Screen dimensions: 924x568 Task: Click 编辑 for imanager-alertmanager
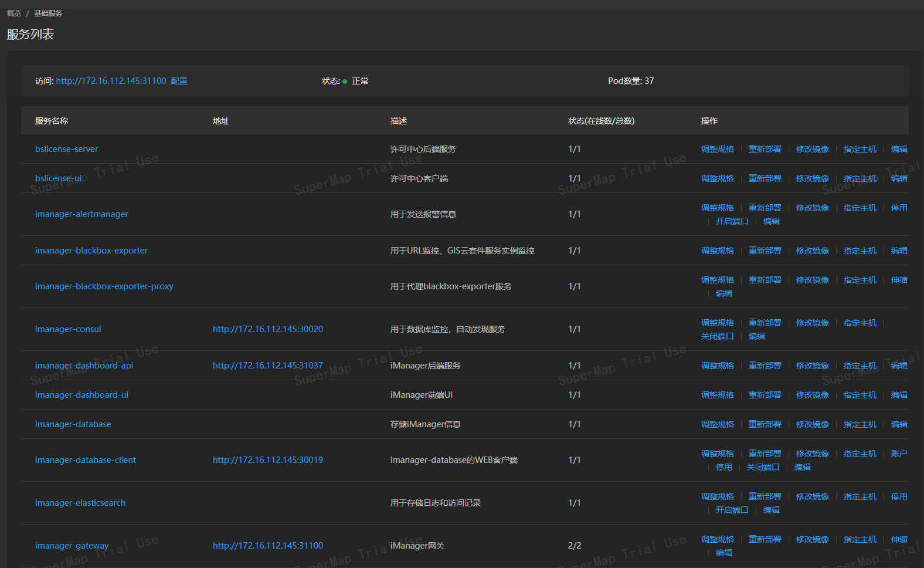click(772, 221)
